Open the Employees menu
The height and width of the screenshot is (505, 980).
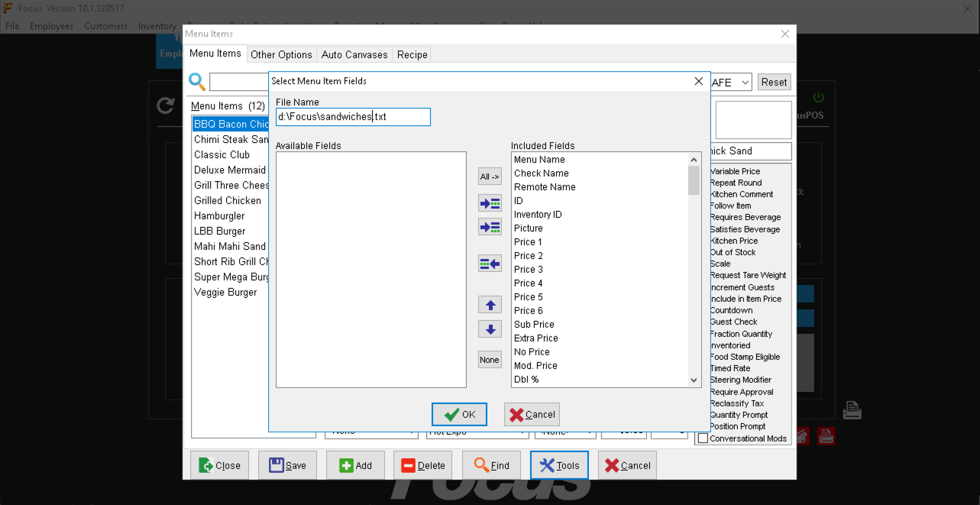coord(50,25)
